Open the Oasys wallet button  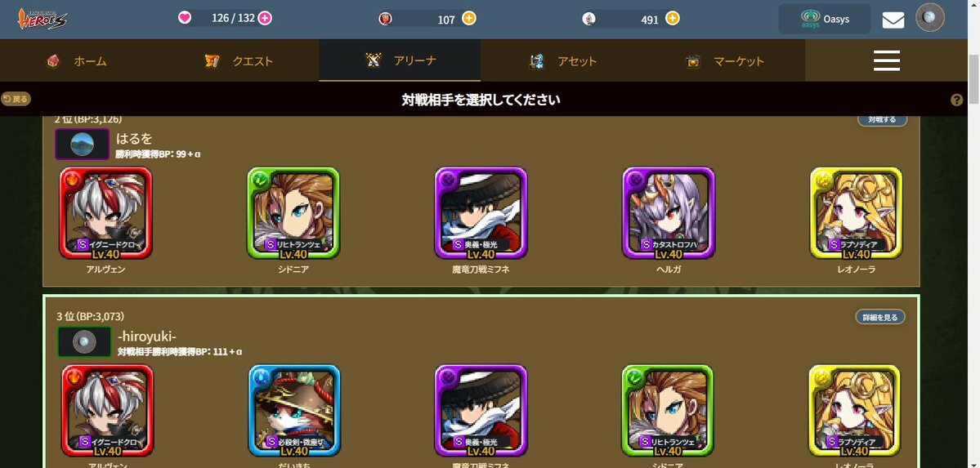[x=825, y=19]
